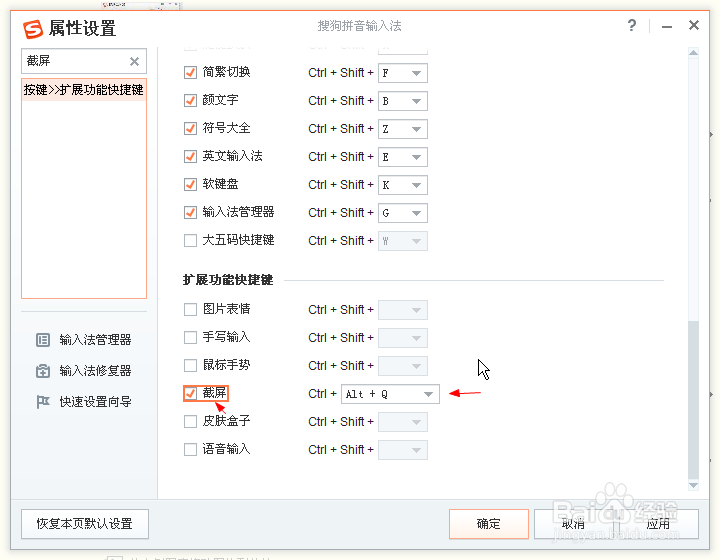Open the 符号大全 key dropdown showing Z
The height and width of the screenshot is (560, 720).
(x=403, y=129)
